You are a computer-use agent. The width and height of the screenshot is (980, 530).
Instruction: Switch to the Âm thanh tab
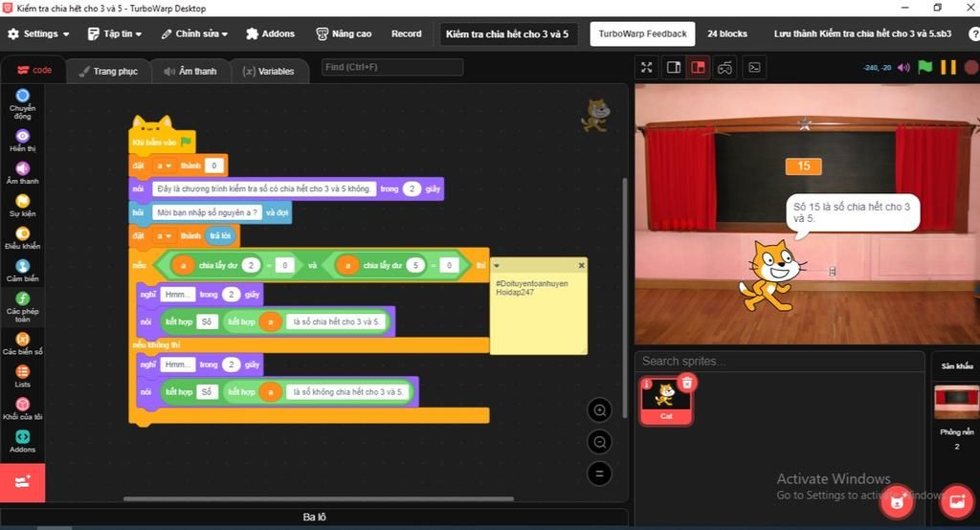tap(190, 71)
